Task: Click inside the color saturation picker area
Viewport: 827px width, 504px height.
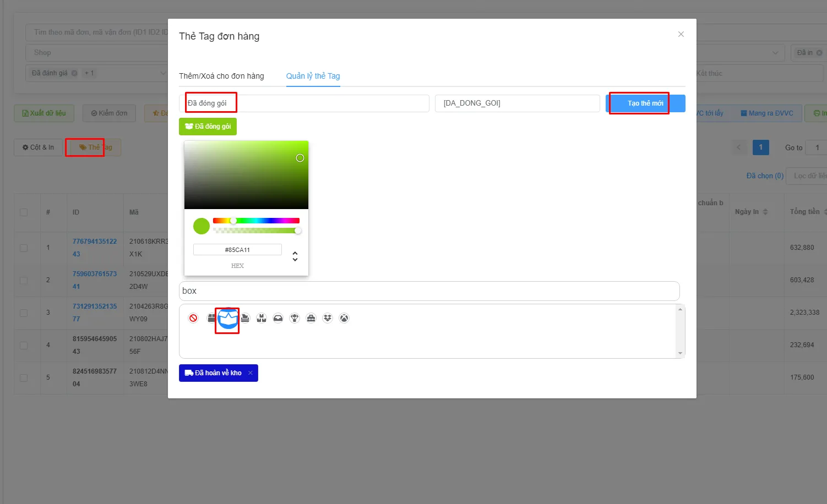Action: [x=246, y=175]
